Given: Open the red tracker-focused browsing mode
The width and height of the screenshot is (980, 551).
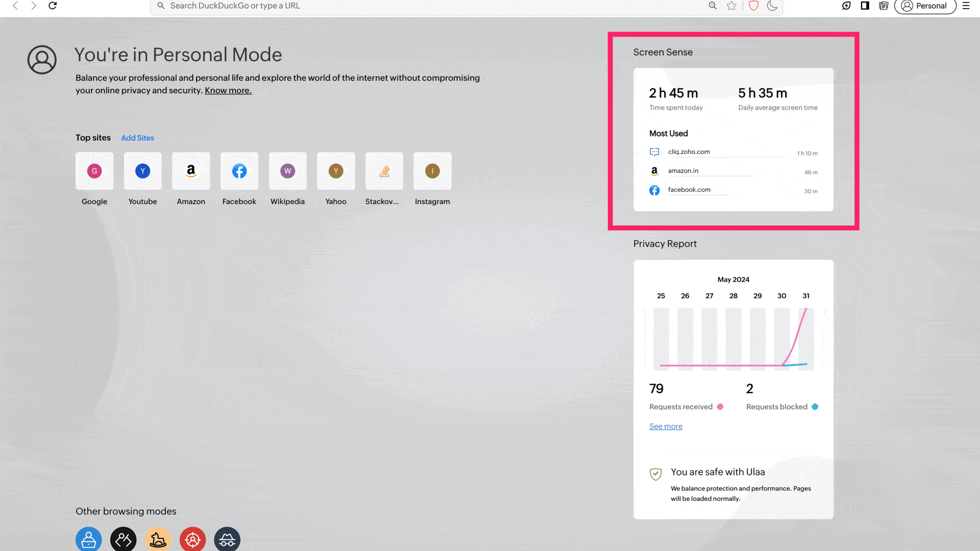Looking at the screenshot, I should (x=192, y=539).
